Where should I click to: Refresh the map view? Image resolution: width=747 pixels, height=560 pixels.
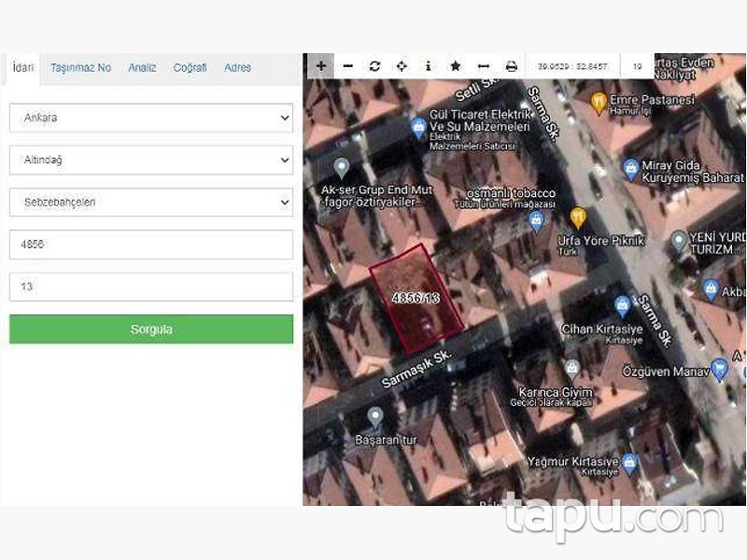point(375,66)
